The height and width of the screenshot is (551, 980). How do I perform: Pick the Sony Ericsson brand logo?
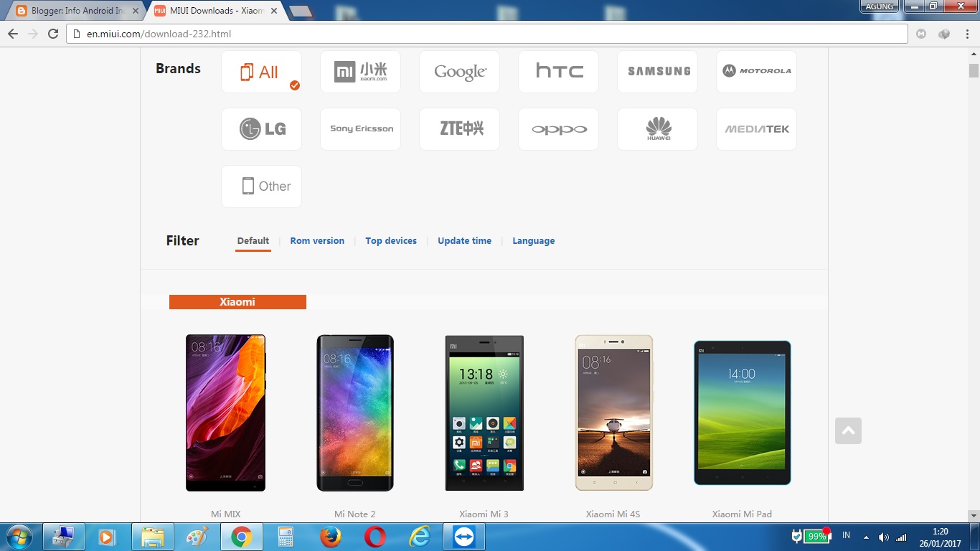coord(360,129)
